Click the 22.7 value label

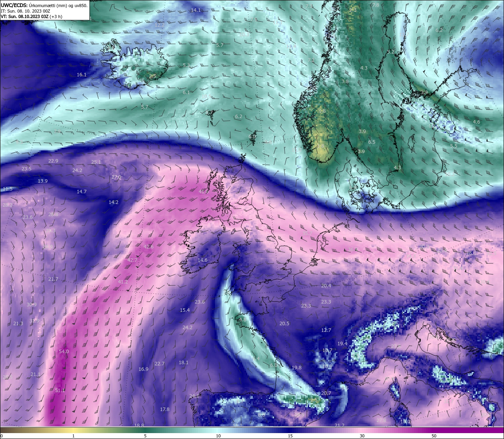coord(159,364)
